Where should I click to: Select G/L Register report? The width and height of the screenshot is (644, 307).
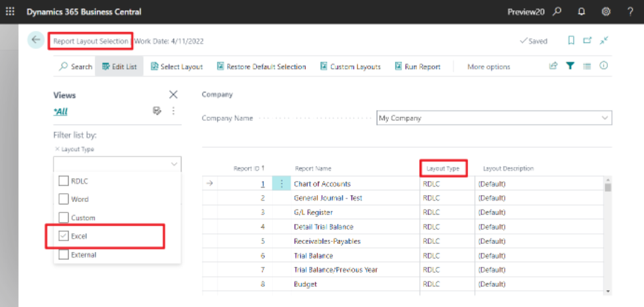pyautogui.click(x=313, y=212)
